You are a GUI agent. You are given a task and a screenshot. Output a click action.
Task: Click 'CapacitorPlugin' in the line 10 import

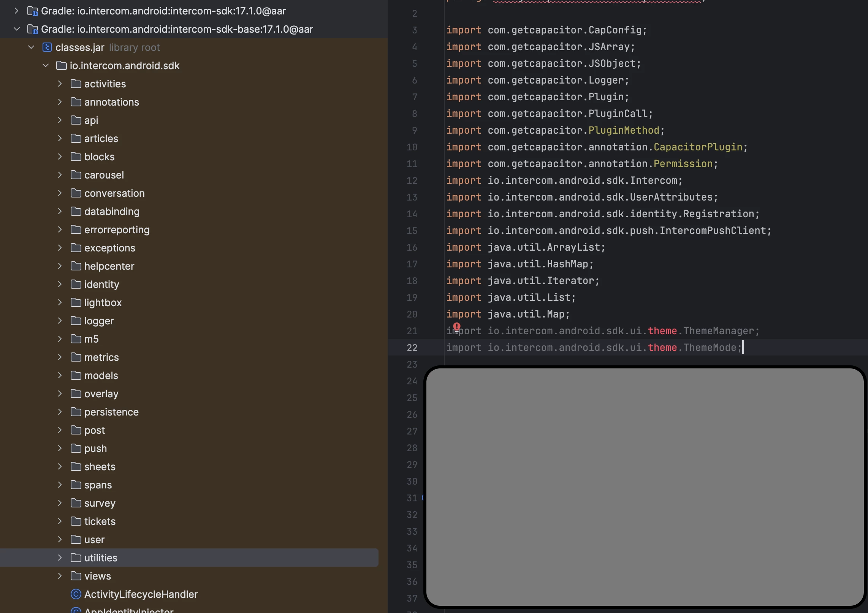pos(698,147)
